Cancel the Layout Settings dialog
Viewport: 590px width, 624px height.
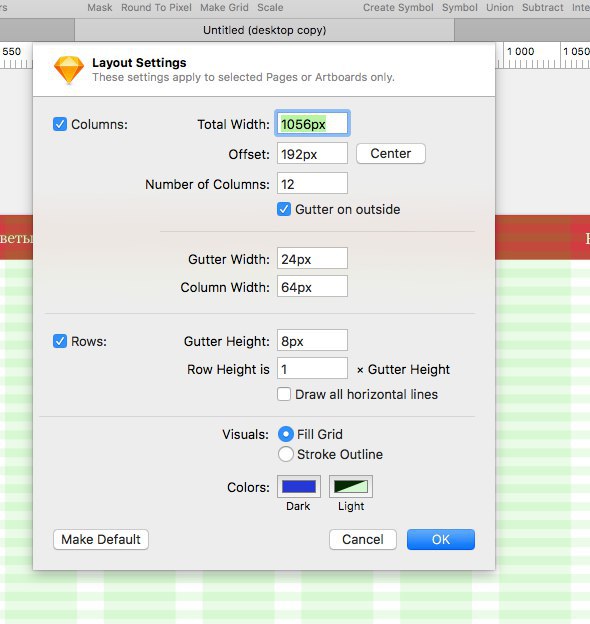pos(363,540)
